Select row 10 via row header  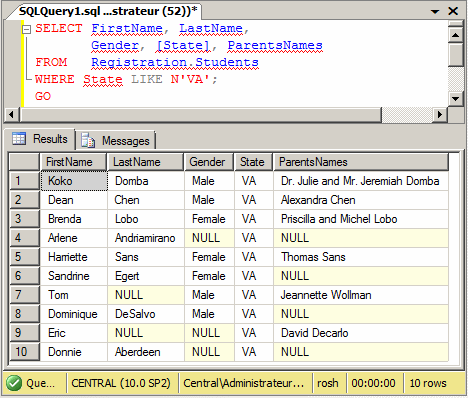tap(24, 352)
